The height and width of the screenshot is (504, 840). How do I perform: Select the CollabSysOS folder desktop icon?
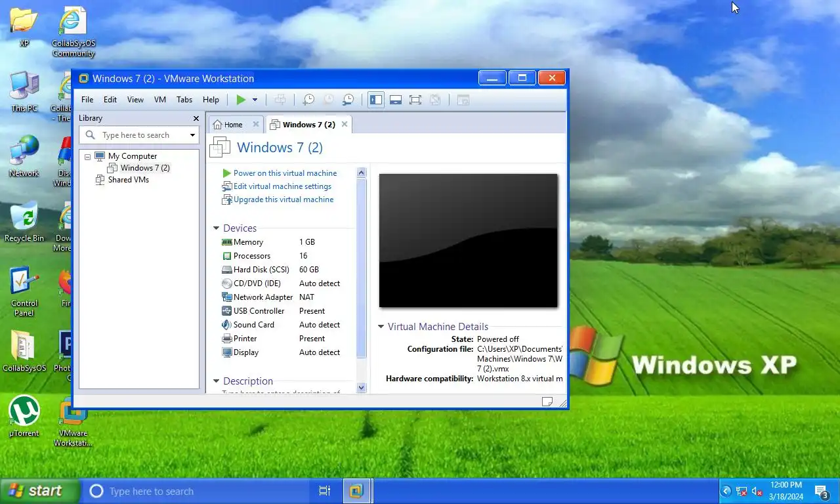pyautogui.click(x=24, y=351)
